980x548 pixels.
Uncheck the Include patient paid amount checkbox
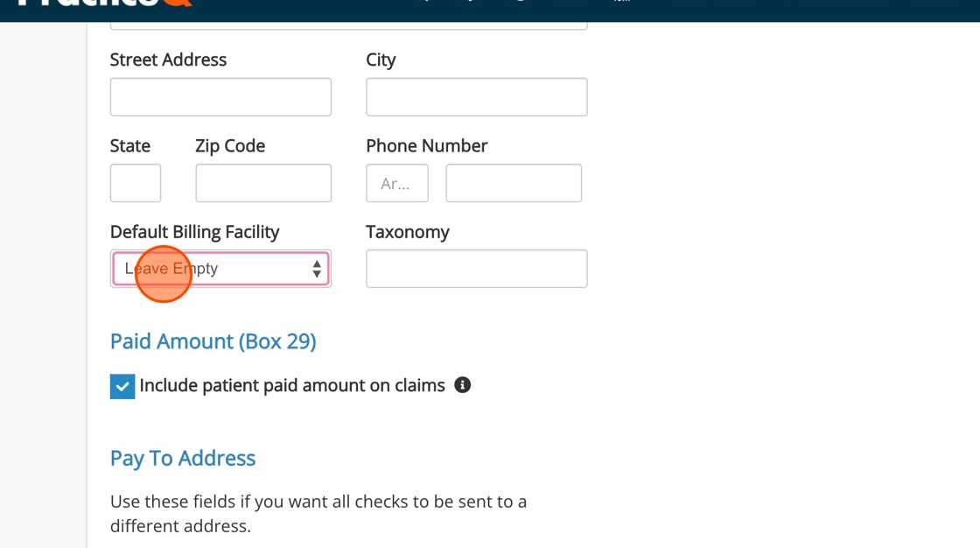[x=122, y=386]
